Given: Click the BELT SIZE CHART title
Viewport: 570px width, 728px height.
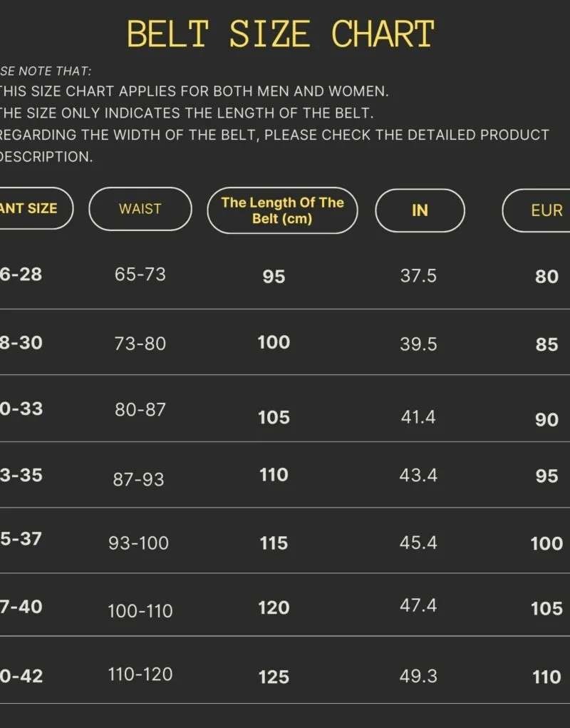Looking at the screenshot, I should click(281, 34).
